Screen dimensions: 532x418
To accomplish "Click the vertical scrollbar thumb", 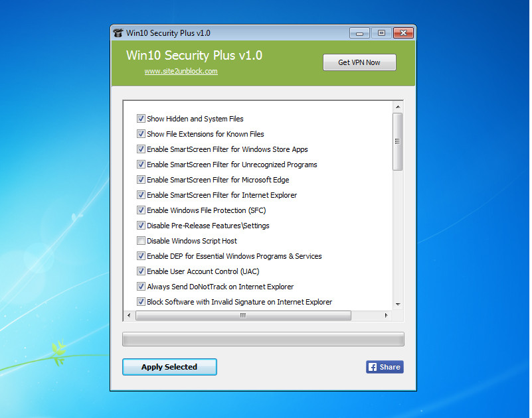I will pyautogui.click(x=398, y=141).
